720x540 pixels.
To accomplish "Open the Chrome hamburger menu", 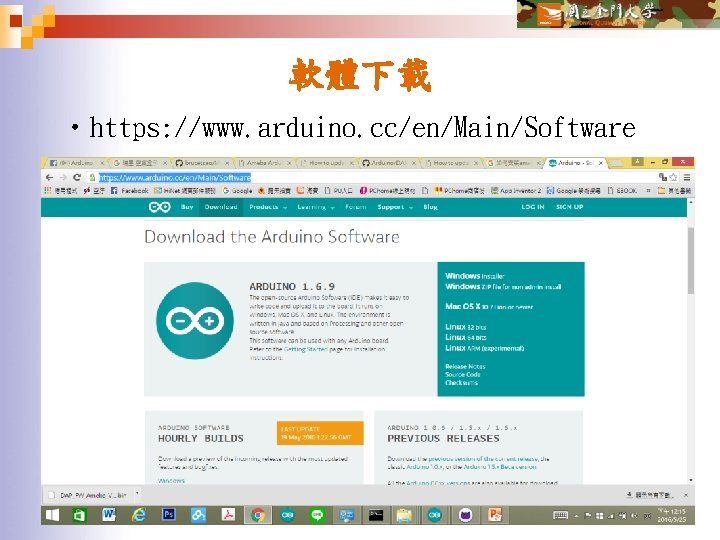I will tap(686, 177).
